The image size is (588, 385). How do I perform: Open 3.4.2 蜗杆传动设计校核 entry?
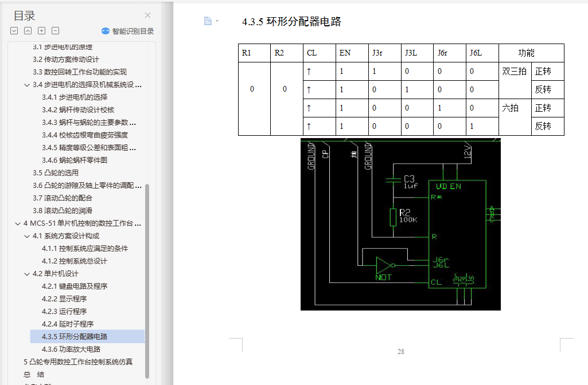[78, 110]
